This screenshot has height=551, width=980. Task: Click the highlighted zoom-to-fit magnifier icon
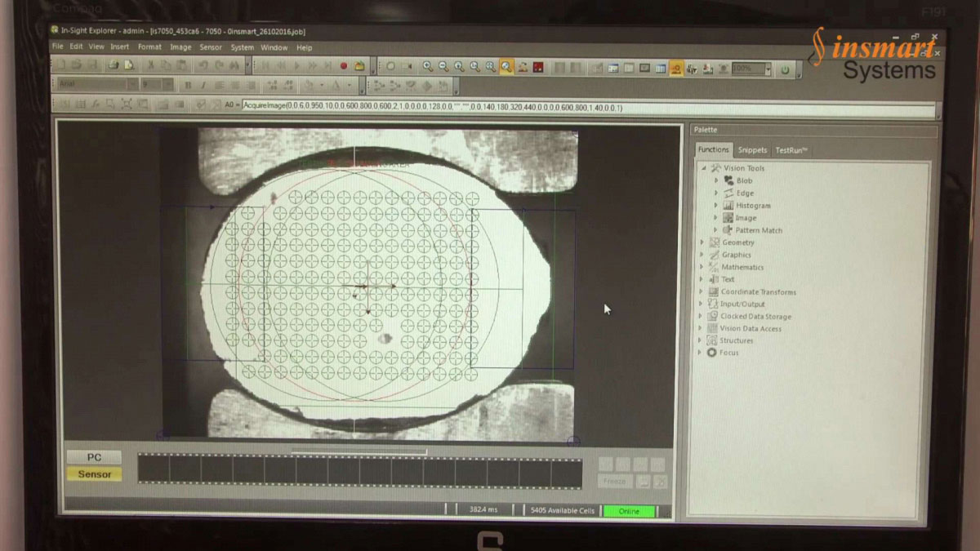pos(506,68)
